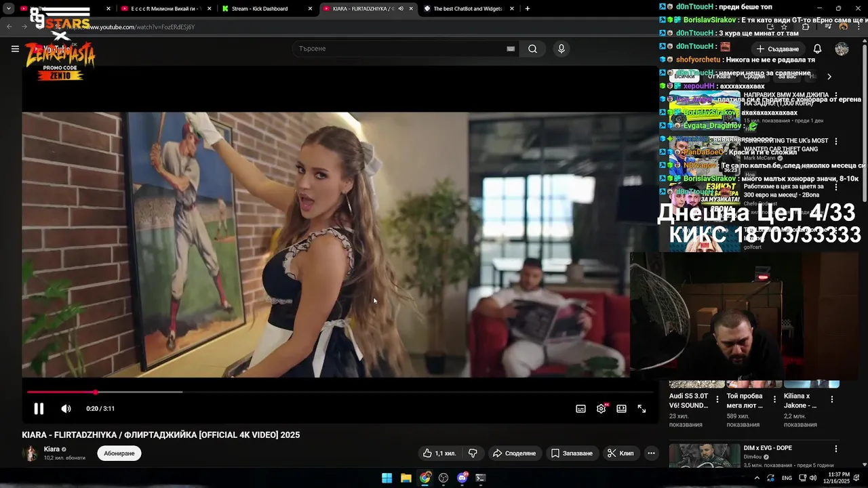The width and height of the screenshot is (868, 488).
Task: Close the Stream - Kick Dashboard tab
Action: 310,9
